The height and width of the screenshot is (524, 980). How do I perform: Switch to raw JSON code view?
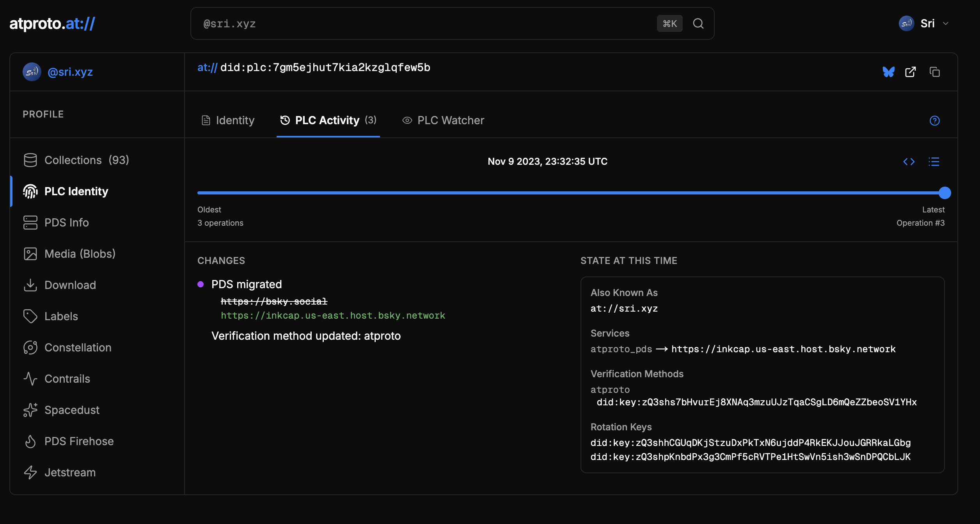909,162
